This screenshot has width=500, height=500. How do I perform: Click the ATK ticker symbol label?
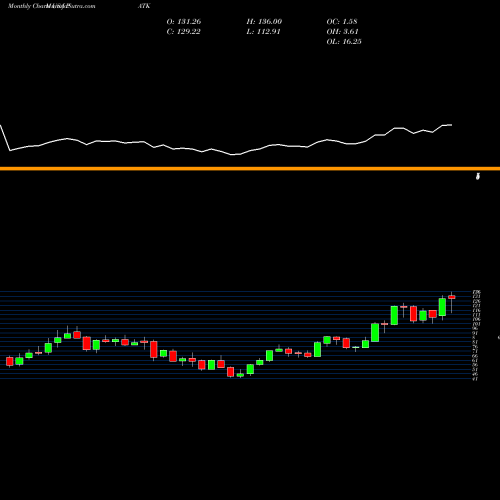tap(144, 6)
